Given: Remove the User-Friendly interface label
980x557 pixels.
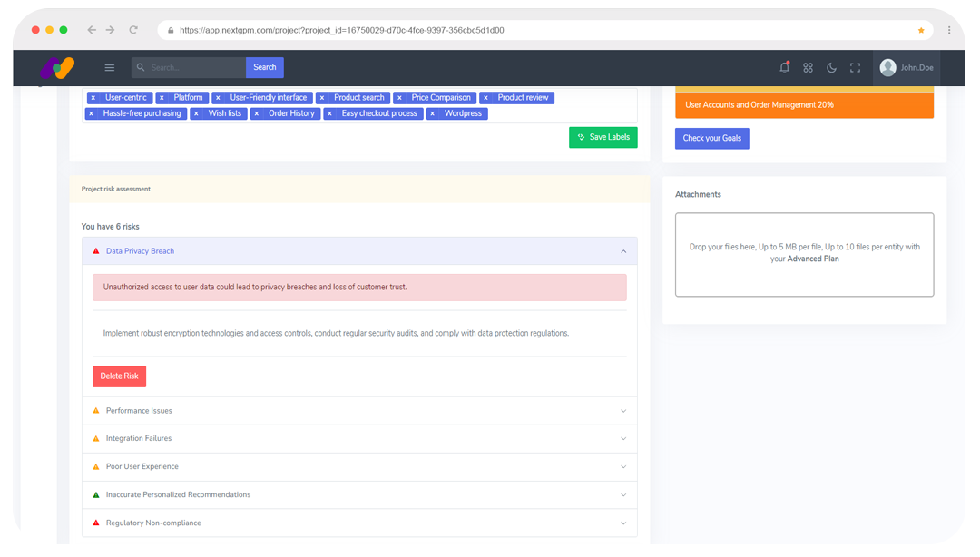Looking at the screenshot, I should click(x=218, y=98).
